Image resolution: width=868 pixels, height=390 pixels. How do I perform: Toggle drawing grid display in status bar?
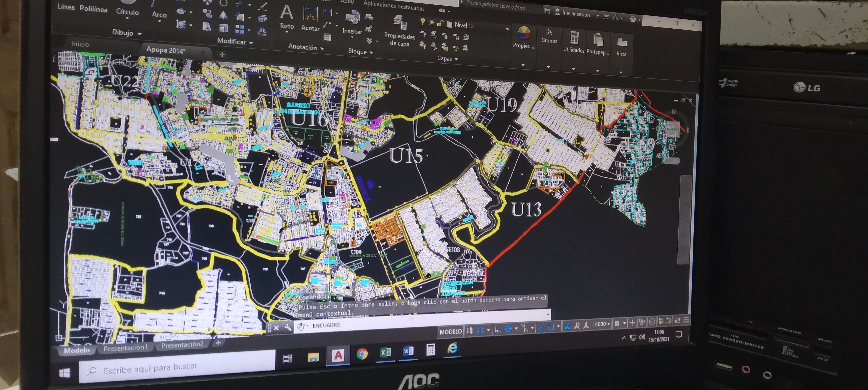tap(469, 331)
